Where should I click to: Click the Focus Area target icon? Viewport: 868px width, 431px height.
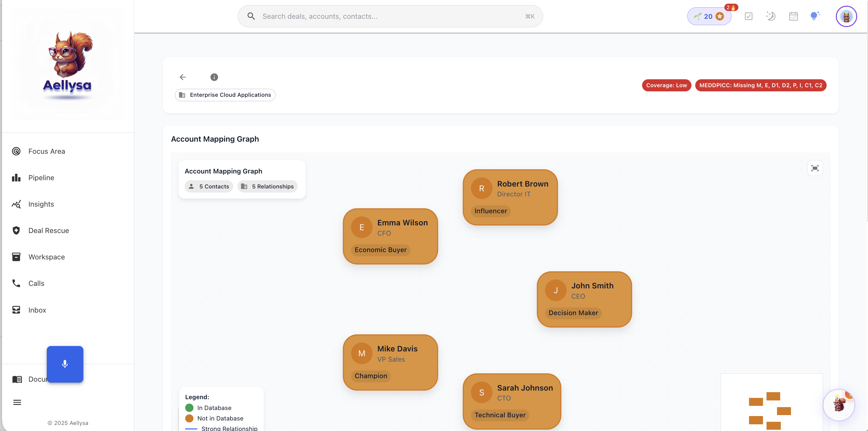pyautogui.click(x=16, y=151)
